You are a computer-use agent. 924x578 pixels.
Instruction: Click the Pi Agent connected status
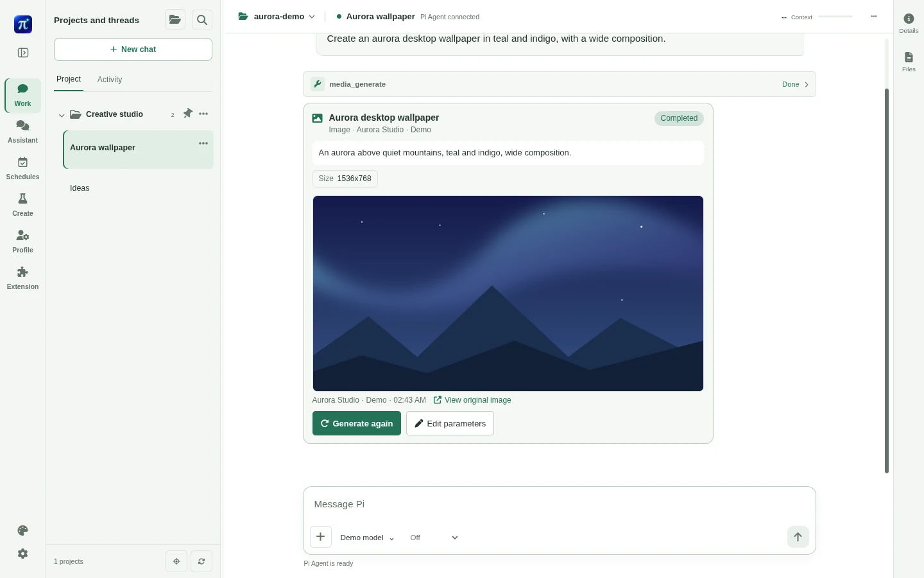point(450,17)
